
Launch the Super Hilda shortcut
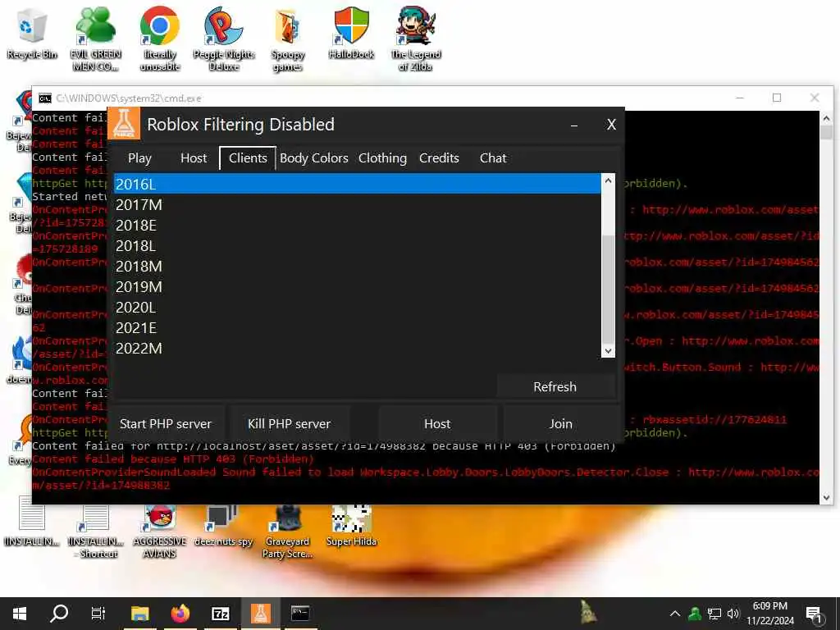point(351,525)
